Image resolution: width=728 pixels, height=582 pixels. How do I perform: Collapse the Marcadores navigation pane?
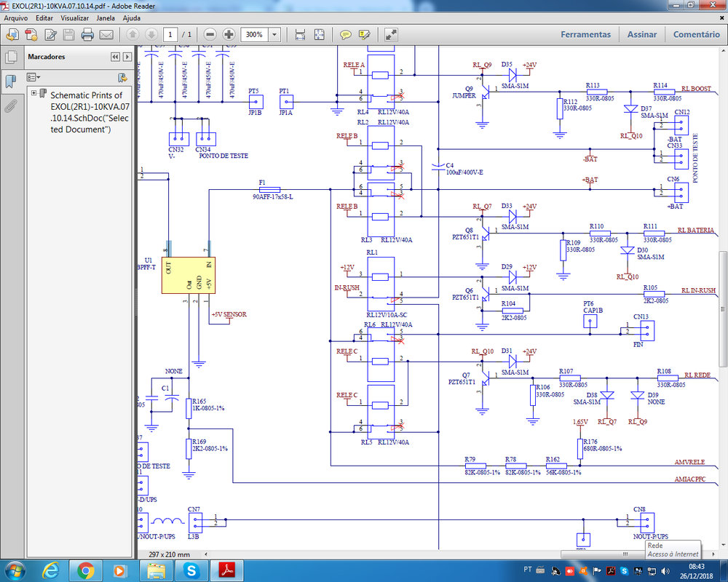click(x=116, y=57)
